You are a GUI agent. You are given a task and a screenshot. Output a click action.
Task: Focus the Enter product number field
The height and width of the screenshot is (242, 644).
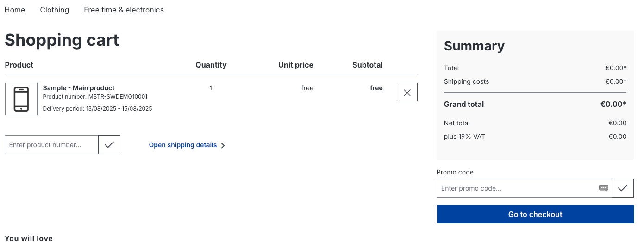(x=51, y=145)
